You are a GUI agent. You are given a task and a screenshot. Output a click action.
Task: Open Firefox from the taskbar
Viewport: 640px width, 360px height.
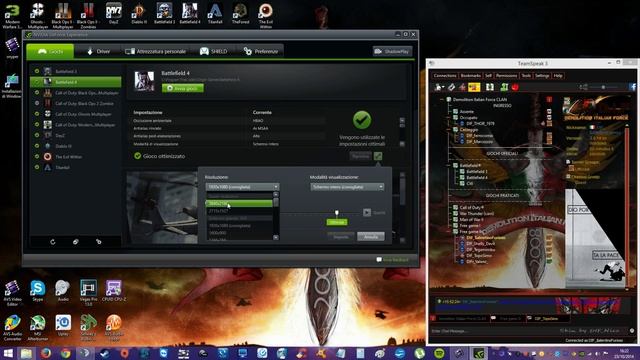tap(46, 353)
